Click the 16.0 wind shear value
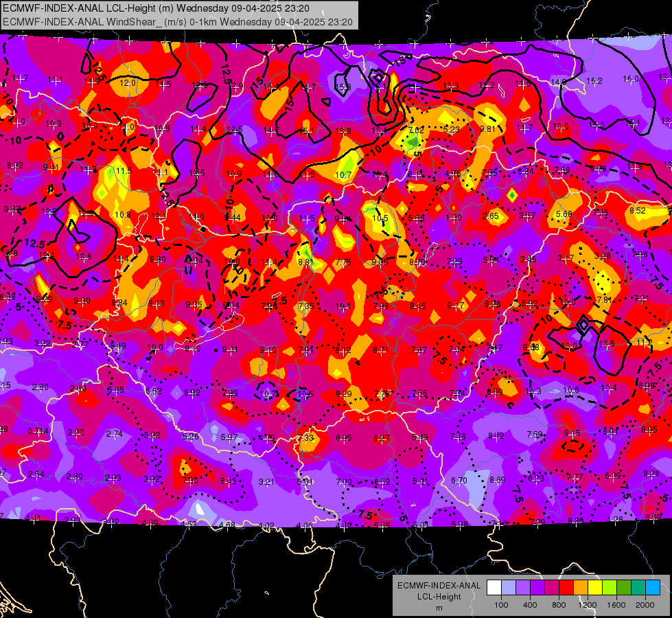Viewport: 672px width, 618px height. [630, 78]
